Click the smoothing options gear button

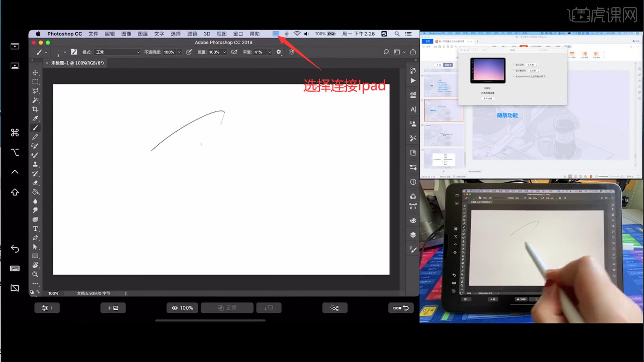(x=279, y=52)
